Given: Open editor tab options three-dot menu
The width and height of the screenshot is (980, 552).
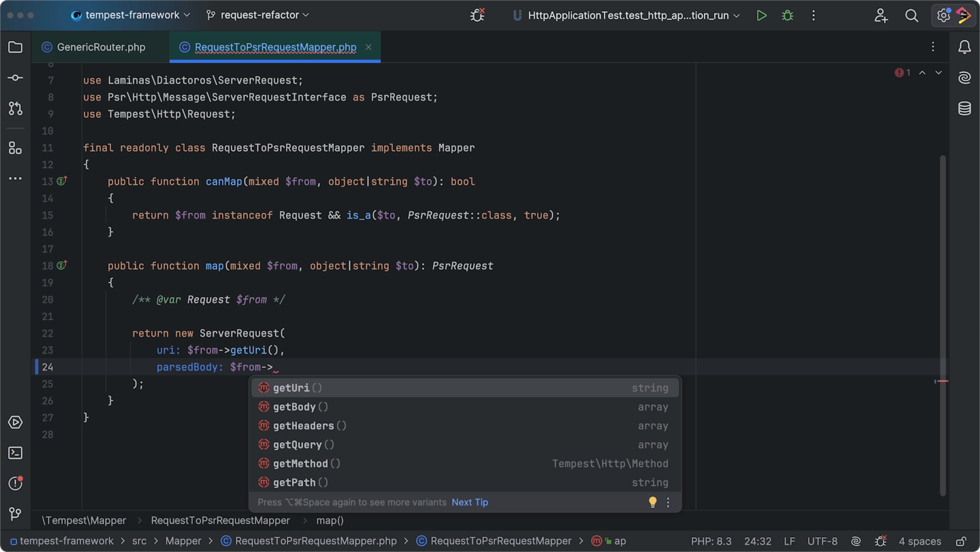Looking at the screenshot, I should click(x=933, y=47).
